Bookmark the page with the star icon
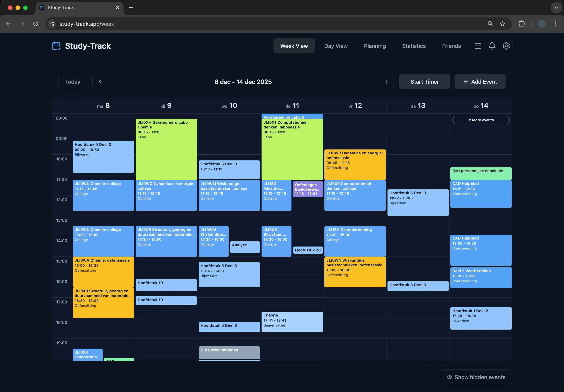Screen dimensions: 564x392 (503, 24)
